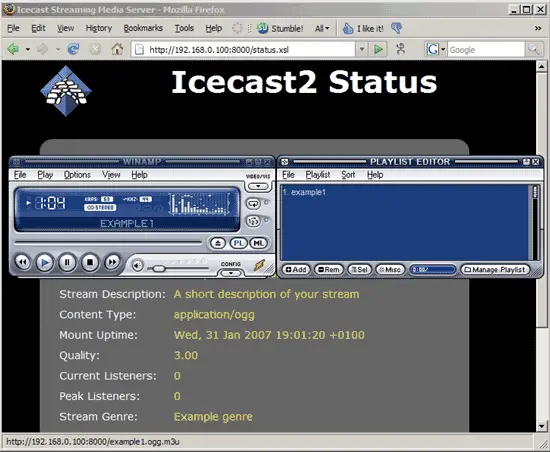
Task: Go to the Firefox Home page icon
Action: [118, 49]
